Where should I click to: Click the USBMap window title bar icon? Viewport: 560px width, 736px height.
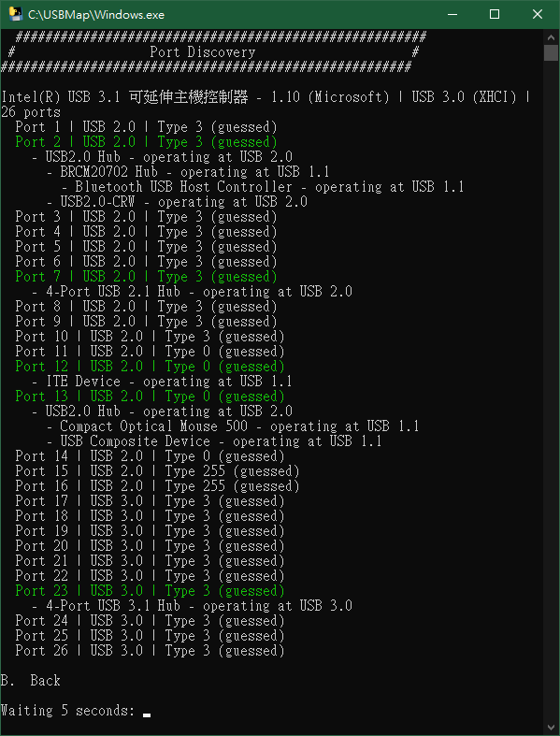tap(15, 14)
